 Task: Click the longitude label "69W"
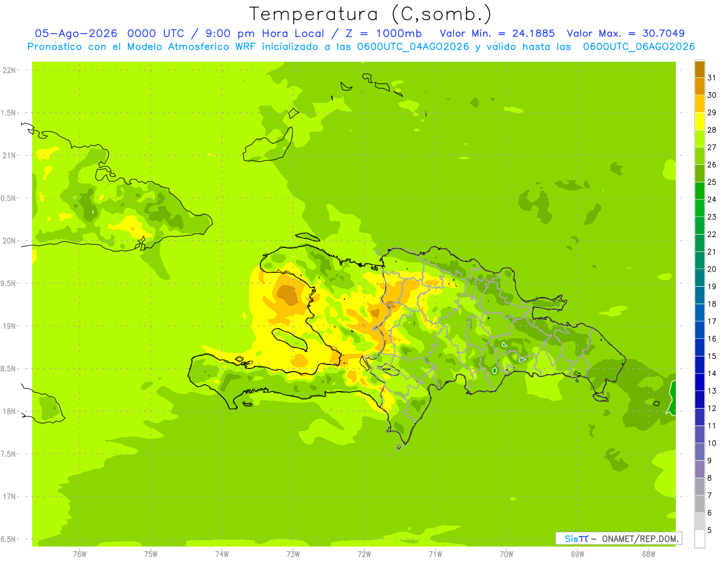tap(578, 554)
